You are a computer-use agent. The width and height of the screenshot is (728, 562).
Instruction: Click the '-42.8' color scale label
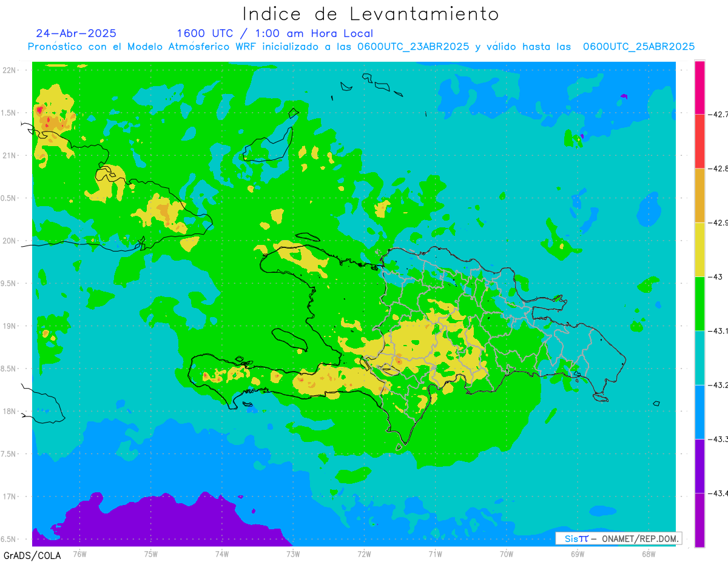[x=718, y=169]
